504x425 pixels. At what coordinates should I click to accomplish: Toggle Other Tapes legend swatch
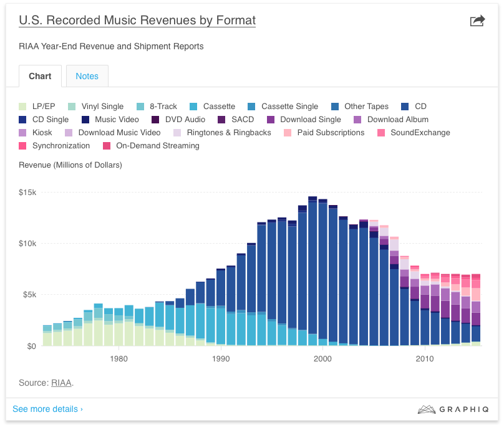(x=334, y=107)
